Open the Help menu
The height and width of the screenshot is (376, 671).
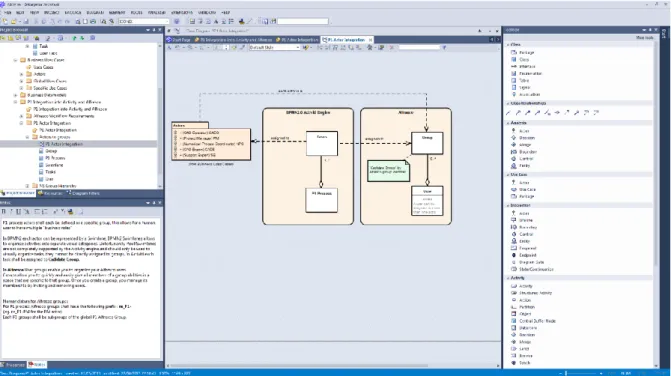point(226,13)
